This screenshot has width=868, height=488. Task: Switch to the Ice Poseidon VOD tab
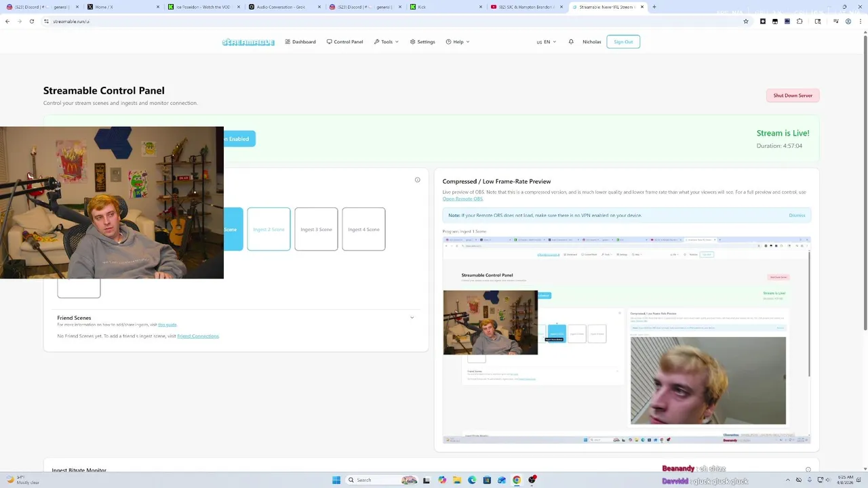coord(203,7)
